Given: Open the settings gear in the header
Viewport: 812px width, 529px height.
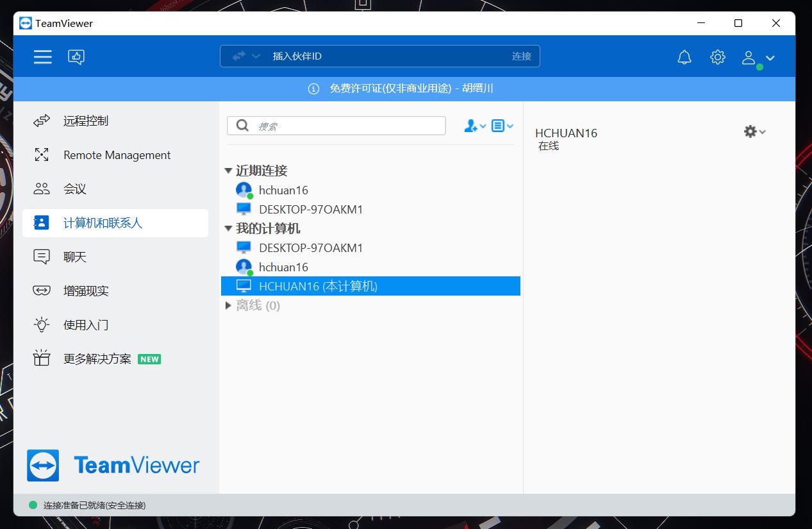Looking at the screenshot, I should (x=718, y=57).
